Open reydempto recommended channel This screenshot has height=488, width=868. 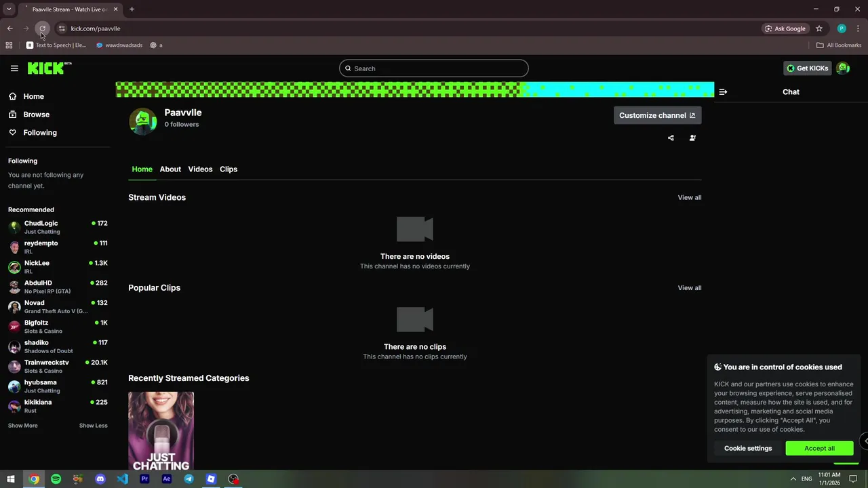(58, 247)
